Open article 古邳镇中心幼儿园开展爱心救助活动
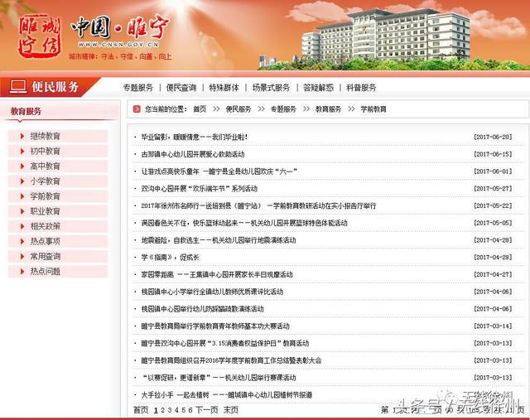The height and width of the screenshot is (420, 530). pyautogui.click(x=193, y=154)
